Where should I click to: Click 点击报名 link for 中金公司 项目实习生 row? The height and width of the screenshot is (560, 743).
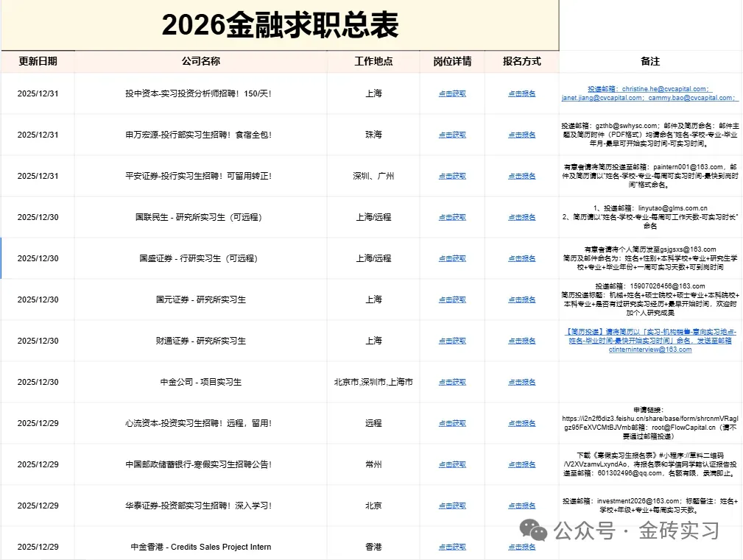coord(521,382)
